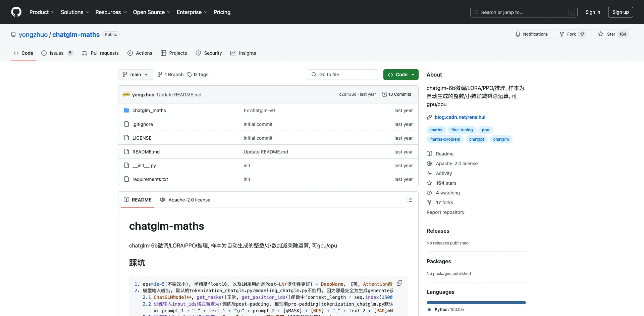Viewport: 644px width, 316px height.
Task: Open blog.csdn.net/rensihui link
Action: click(460, 117)
